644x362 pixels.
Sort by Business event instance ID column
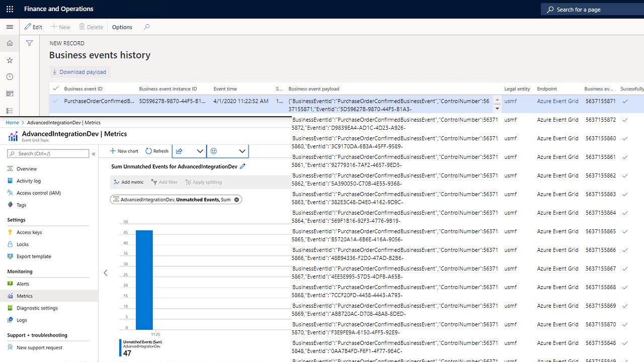tap(168, 89)
